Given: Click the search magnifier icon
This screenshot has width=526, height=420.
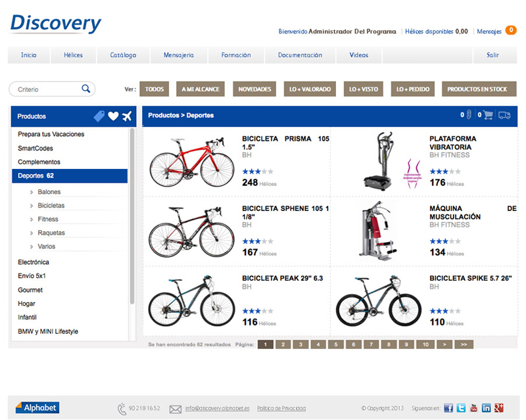Looking at the screenshot, I should point(86,89).
